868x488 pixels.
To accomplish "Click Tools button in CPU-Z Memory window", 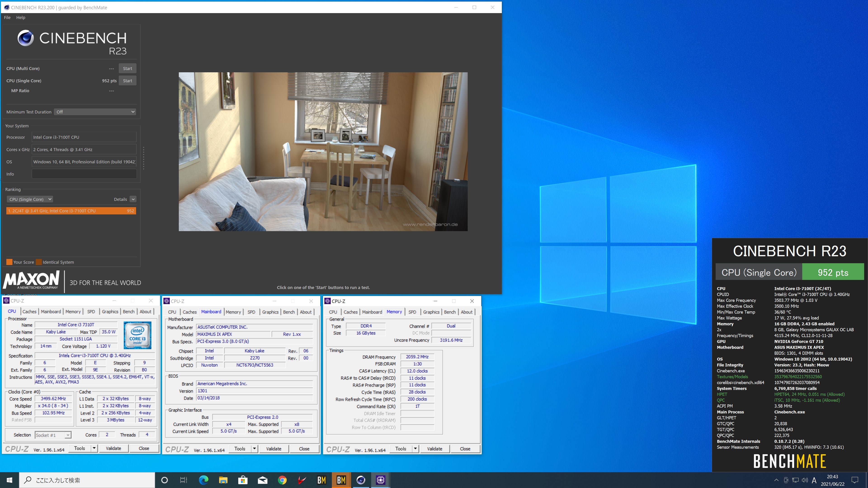I will (x=401, y=449).
